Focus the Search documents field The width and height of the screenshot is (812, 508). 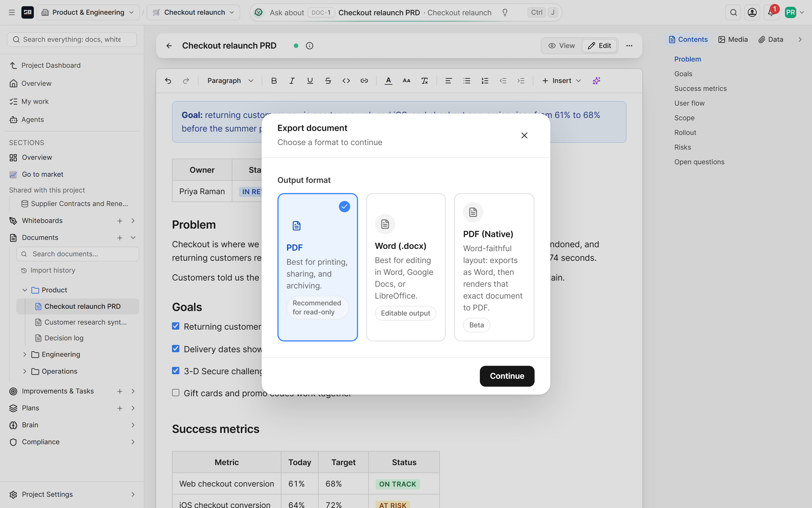pyautogui.click(x=78, y=254)
